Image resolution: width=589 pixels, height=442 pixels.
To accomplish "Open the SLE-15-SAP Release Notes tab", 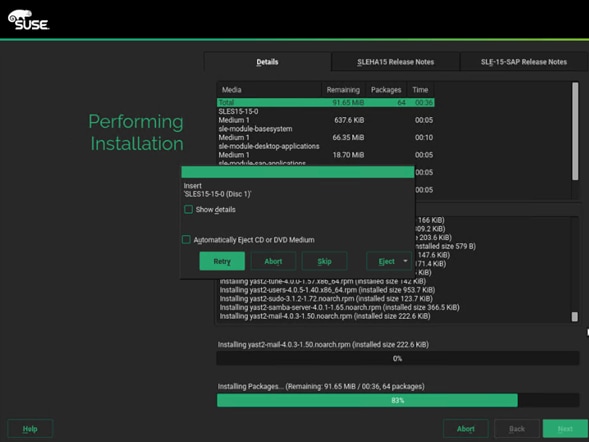I will point(524,62).
